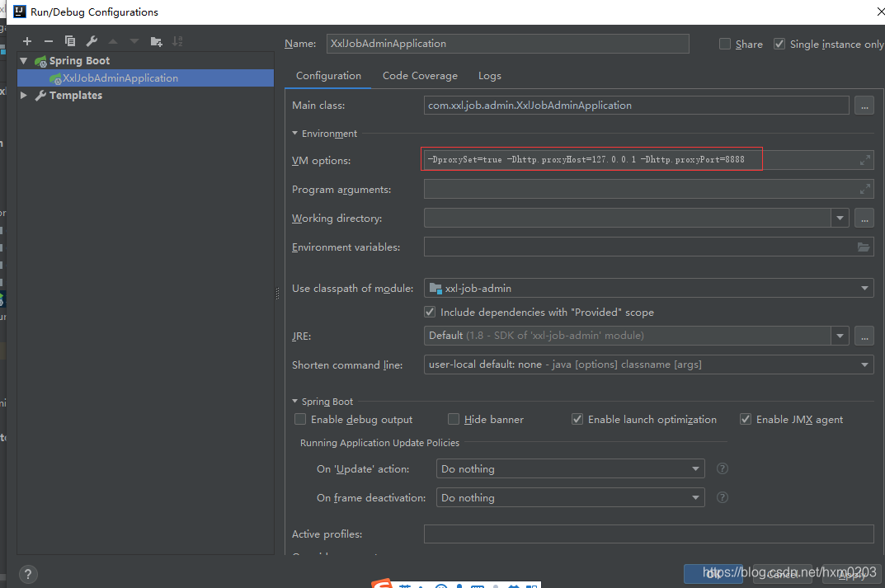Viewport: 885px width, 588px height.
Task: Switch to the Configuration tab
Action: [328, 76]
